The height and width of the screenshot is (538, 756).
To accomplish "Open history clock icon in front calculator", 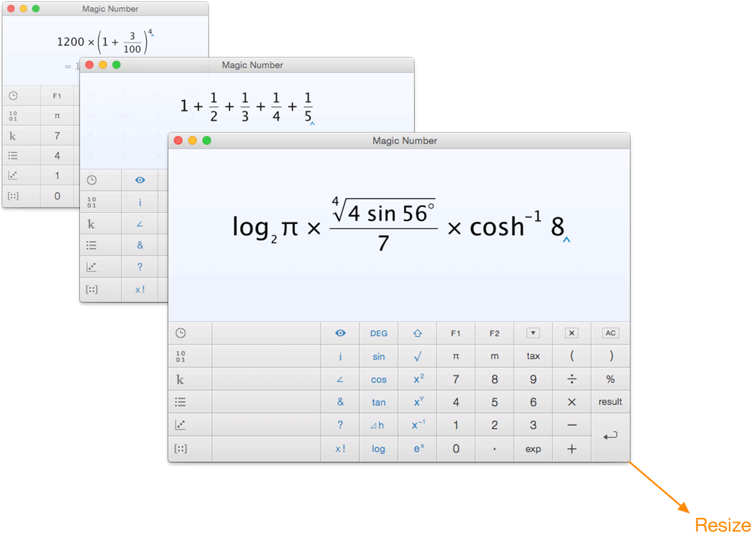I will coord(180,333).
